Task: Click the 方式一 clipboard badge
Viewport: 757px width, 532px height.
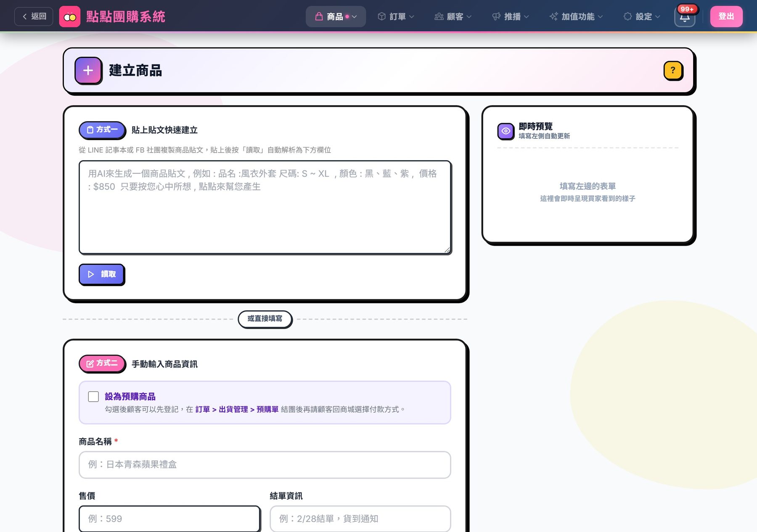Action: 102,130
